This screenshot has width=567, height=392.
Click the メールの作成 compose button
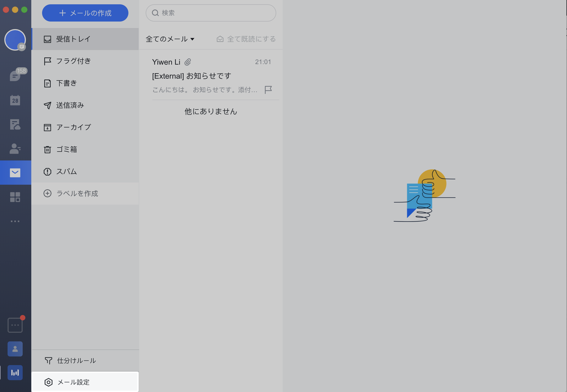click(x=85, y=13)
